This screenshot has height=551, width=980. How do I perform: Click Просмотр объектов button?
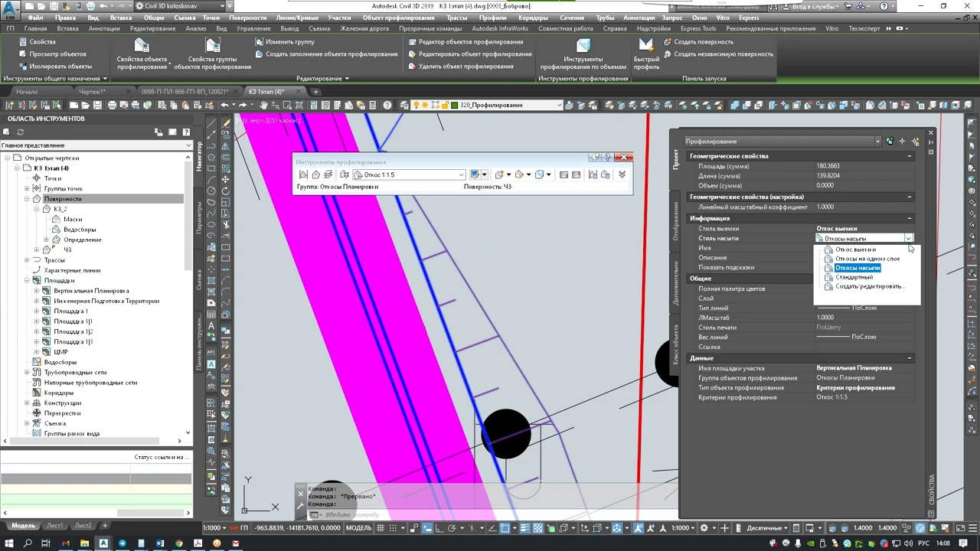[51, 54]
